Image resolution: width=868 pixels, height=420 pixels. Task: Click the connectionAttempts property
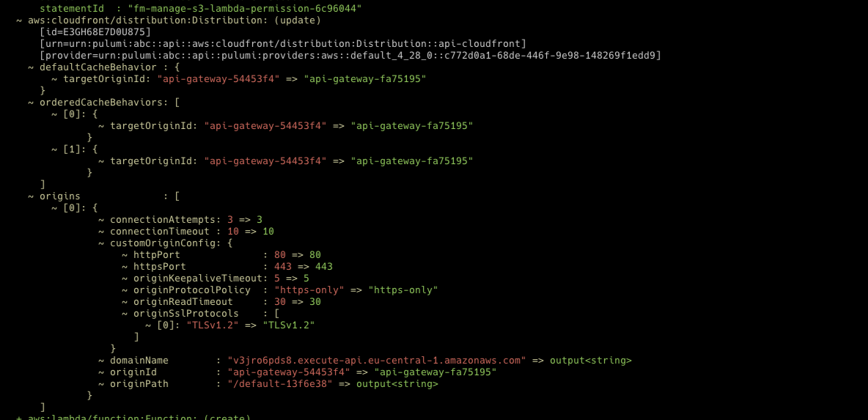coord(165,219)
